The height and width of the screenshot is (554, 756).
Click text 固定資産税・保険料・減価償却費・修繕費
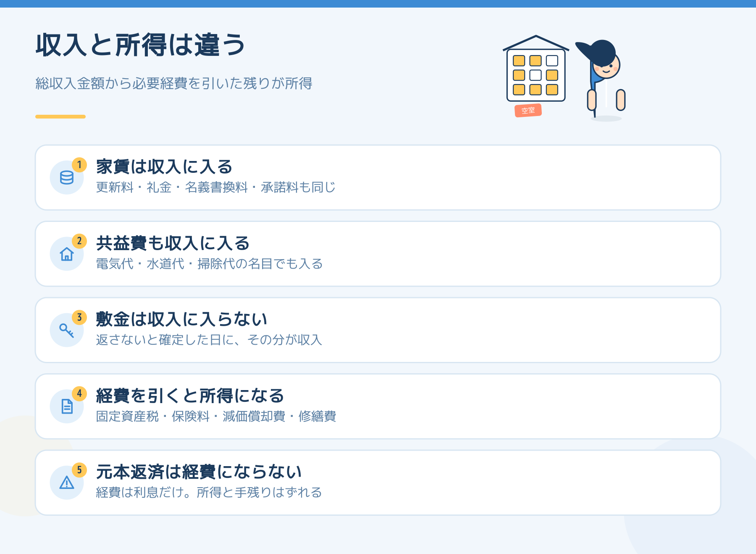click(x=216, y=416)
